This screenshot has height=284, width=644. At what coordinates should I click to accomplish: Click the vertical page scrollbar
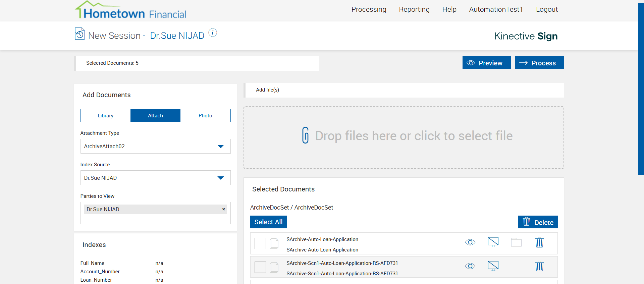[641, 89]
